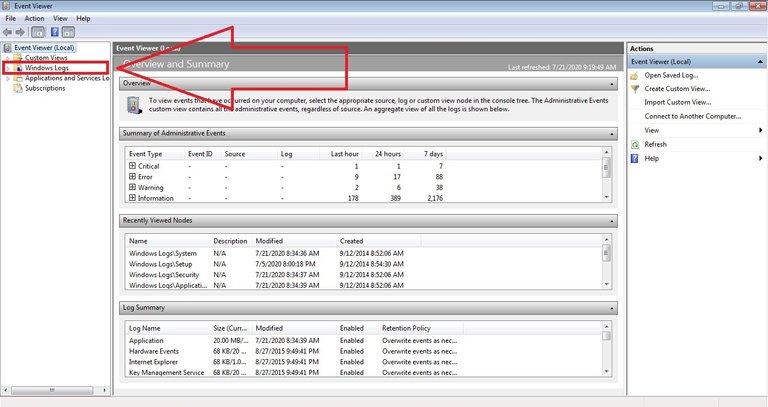Screen dimensions: 768x407
Task: Click the Open Saved Log folder icon
Action: [635, 75]
